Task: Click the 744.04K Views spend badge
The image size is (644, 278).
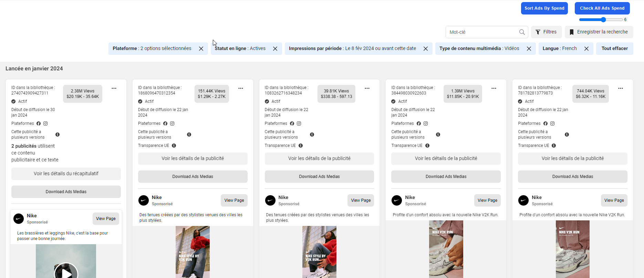Action: 591,94
